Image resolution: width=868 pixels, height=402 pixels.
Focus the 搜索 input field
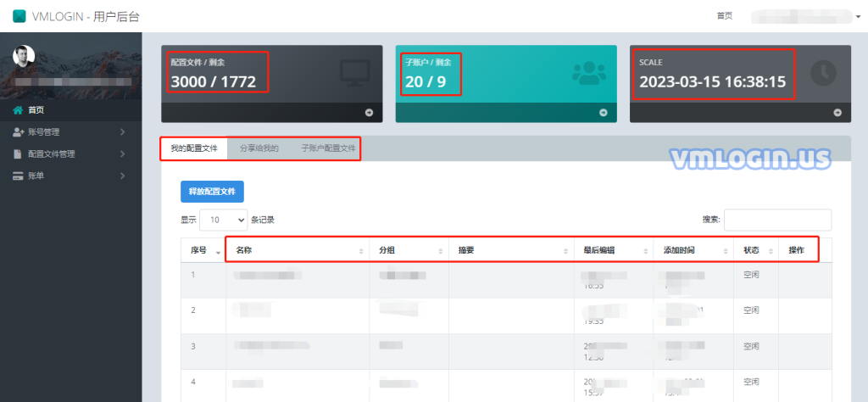777,220
